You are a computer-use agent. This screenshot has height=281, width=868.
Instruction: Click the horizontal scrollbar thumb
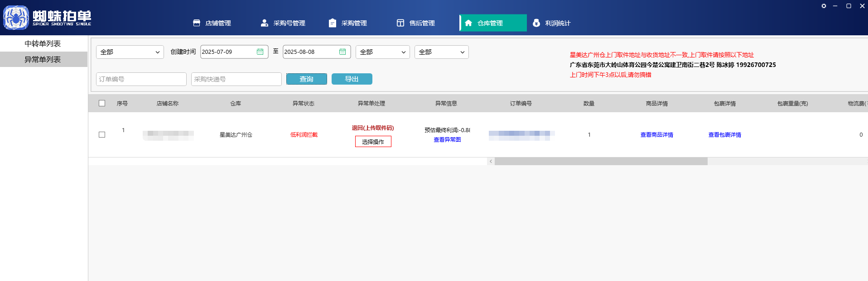(x=601, y=161)
